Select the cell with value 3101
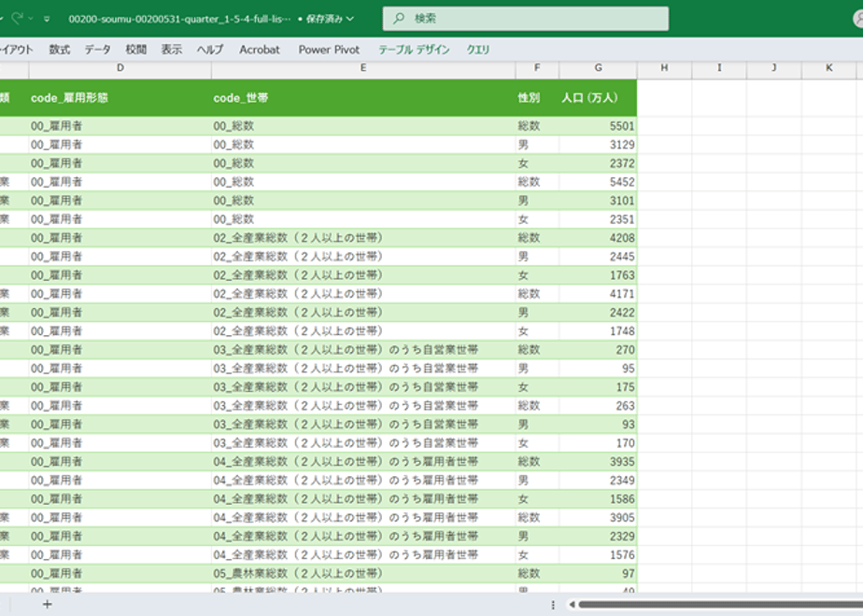The height and width of the screenshot is (616, 863). (x=599, y=201)
